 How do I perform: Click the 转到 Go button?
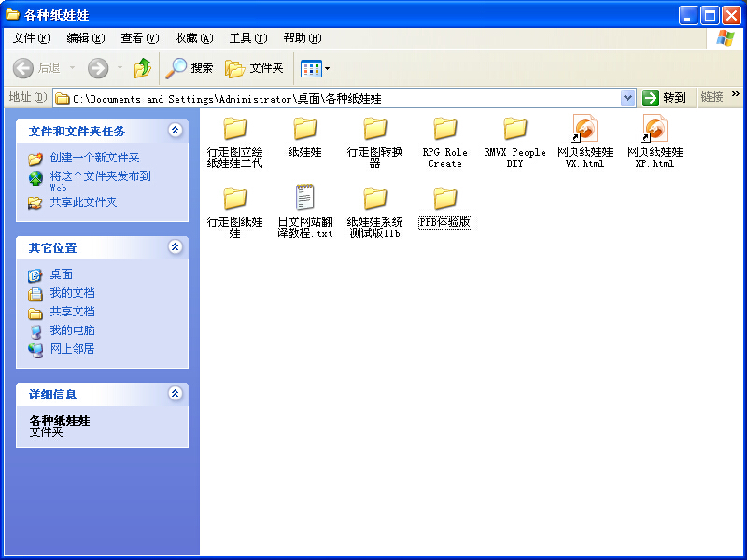tap(664, 98)
